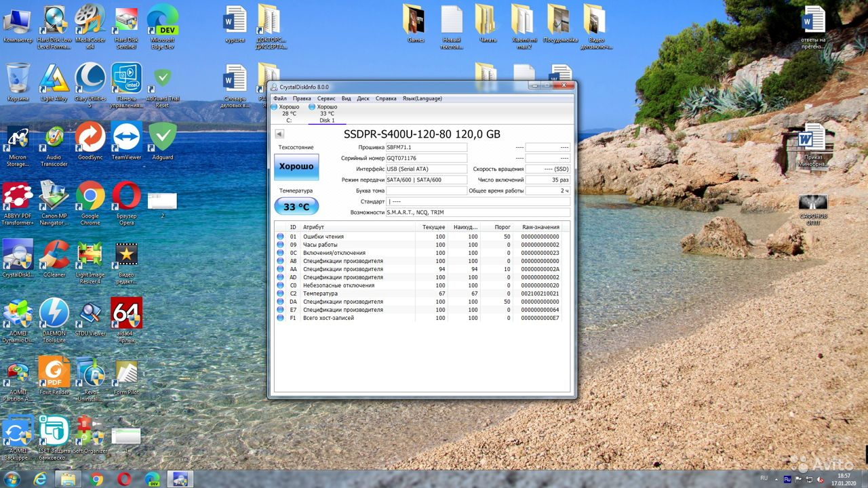Open DAEMON Tools Lite shortcut
This screenshot has height=488, width=868.
point(54,316)
